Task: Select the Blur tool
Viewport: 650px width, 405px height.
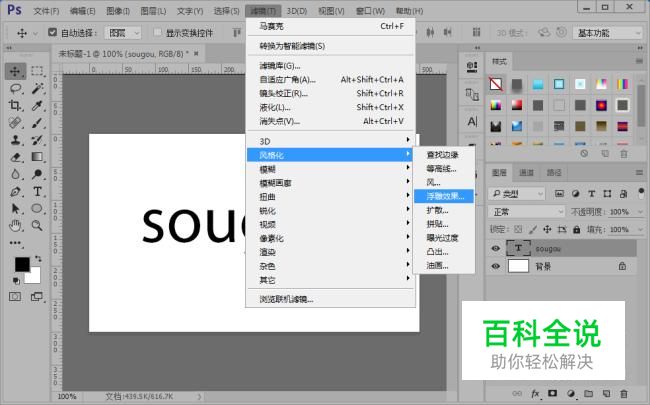Action: (x=15, y=174)
